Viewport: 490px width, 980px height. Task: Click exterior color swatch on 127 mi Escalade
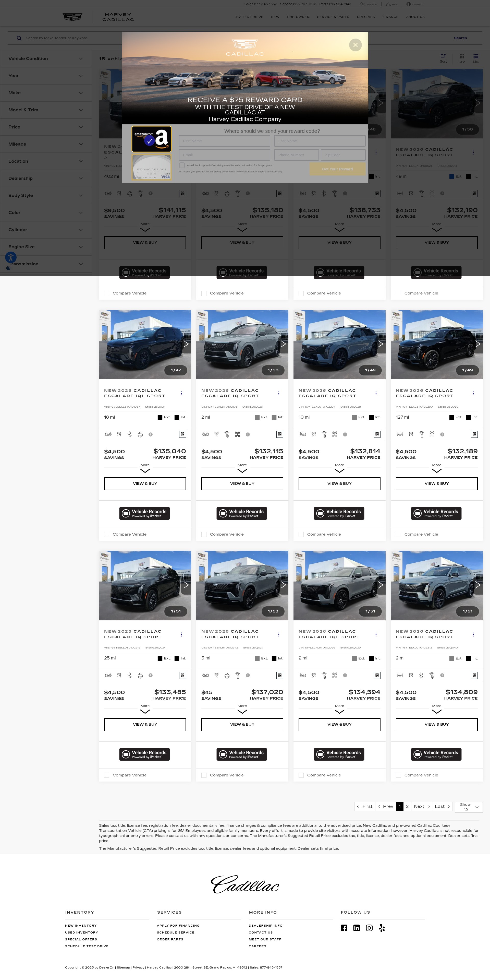coord(452,417)
